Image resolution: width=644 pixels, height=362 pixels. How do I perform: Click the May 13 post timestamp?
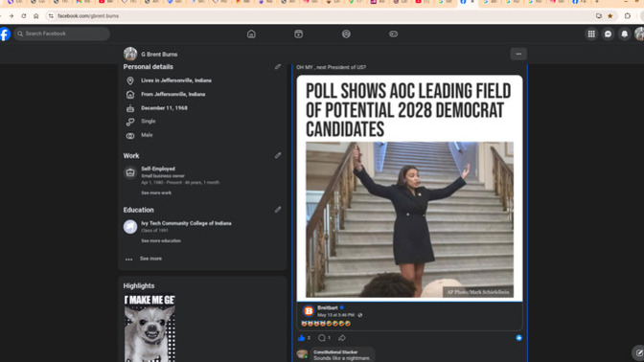tap(335, 315)
